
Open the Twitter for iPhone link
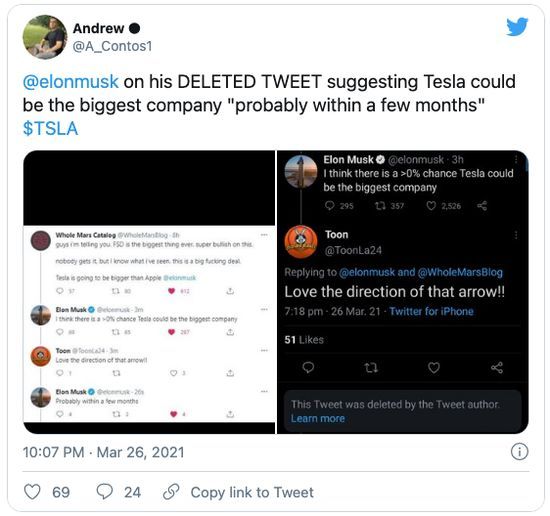point(431,311)
